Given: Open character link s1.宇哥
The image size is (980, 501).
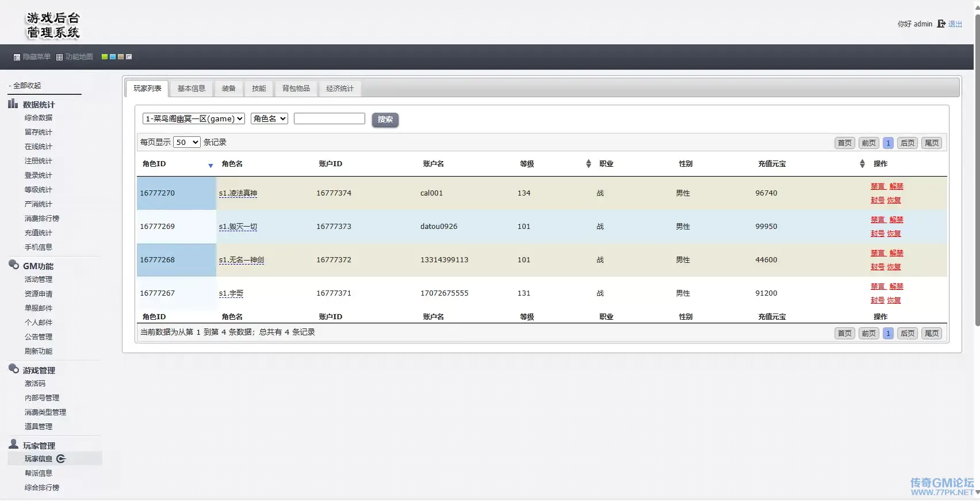Looking at the screenshot, I should point(231,293).
